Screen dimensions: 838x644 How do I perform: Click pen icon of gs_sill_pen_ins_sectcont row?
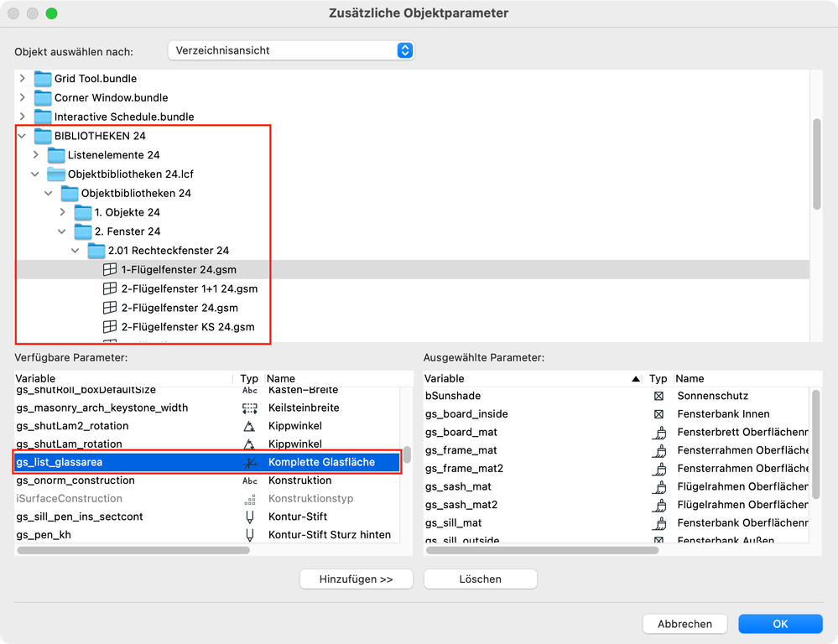249,517
